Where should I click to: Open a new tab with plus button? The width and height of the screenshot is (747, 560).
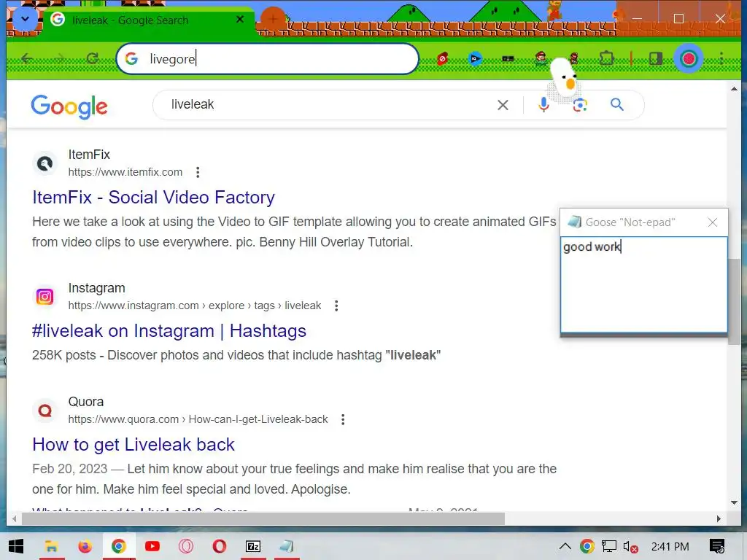point(273,20)
